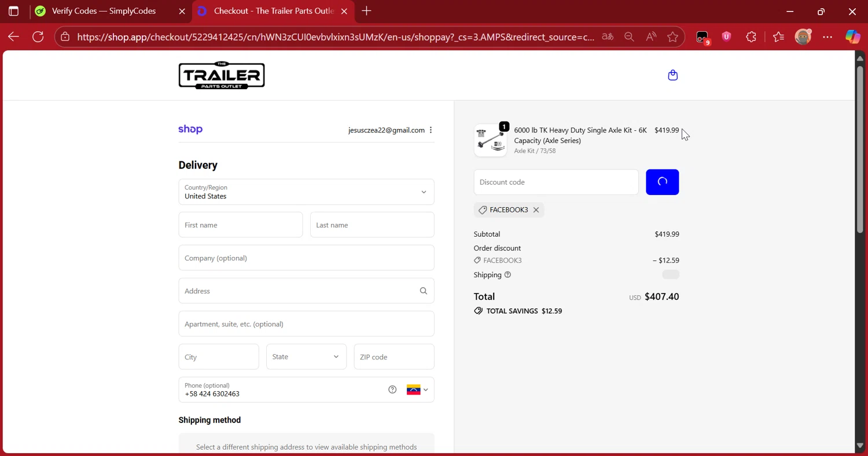Click the scrollbar down arrow
The image size is (868, 456).
[x=860, y=446]
